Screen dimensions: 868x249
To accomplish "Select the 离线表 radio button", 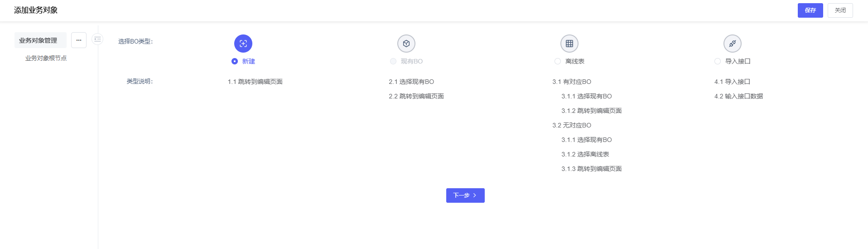I will (558, 61).
